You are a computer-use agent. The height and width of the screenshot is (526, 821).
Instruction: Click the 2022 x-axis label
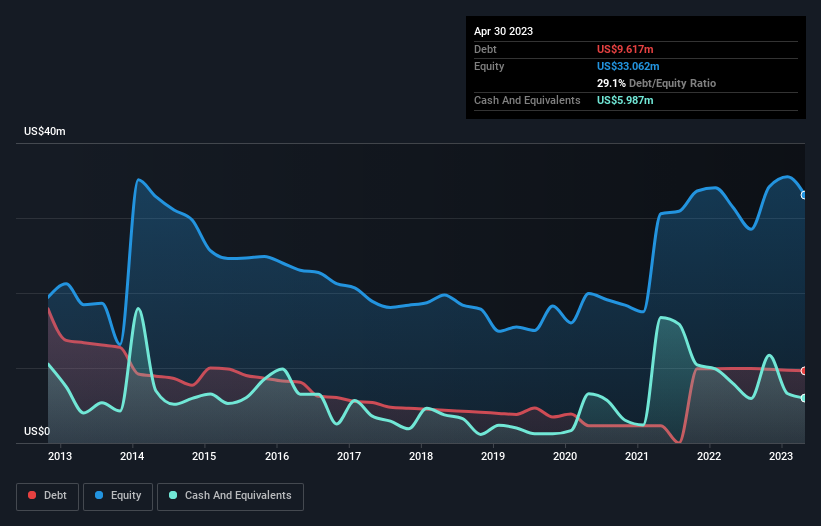tap(709, 456)
